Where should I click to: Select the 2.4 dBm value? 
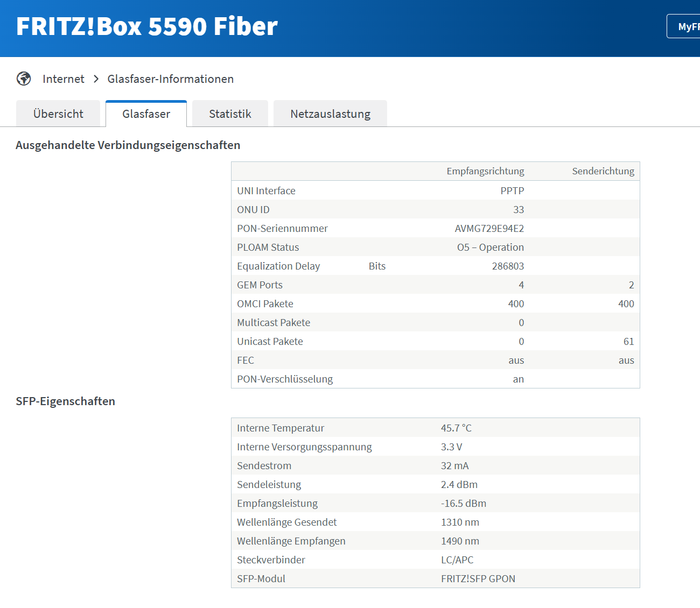click(x=459, y=485)
